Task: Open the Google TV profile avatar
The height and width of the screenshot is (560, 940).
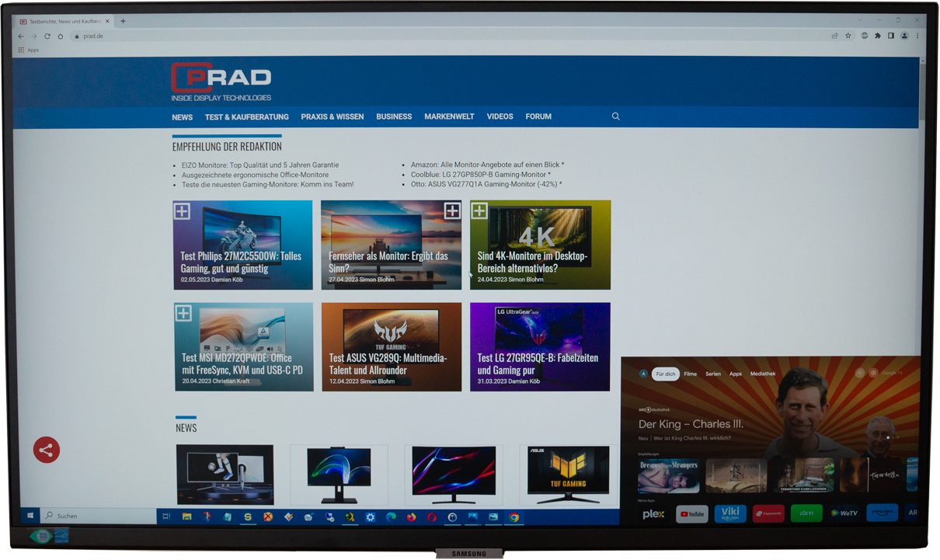Action: click(x=643, y=374)
